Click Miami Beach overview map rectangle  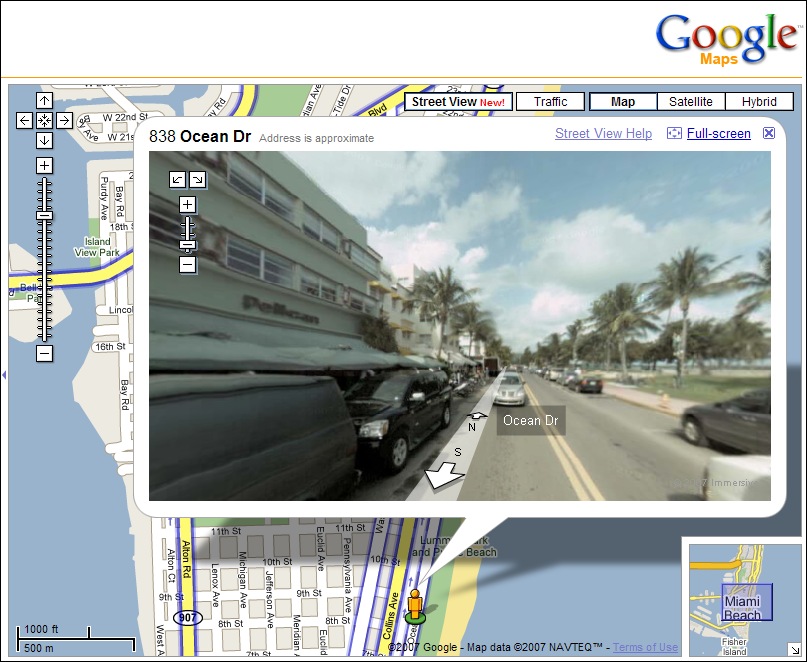pyautogui.click(x=746, y=602)
